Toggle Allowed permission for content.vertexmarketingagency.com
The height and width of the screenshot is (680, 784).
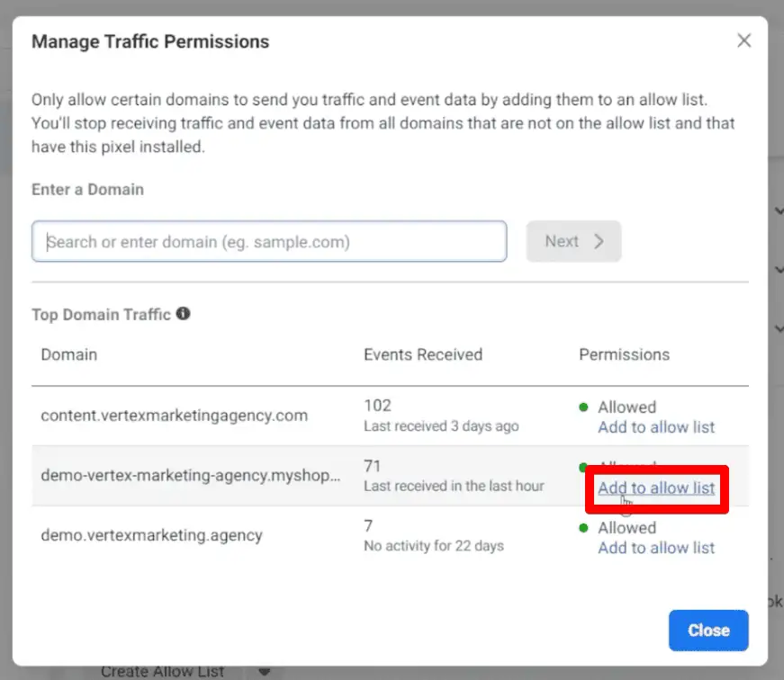click(626, 407)
